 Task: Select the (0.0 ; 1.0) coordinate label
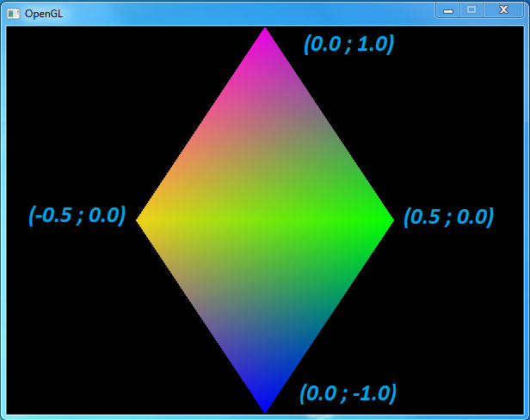click(x=348, y=44)
